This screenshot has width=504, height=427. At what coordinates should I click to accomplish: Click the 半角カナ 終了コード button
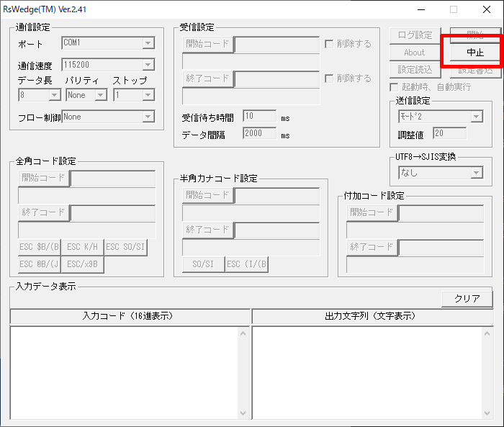(x=207, y=230)
